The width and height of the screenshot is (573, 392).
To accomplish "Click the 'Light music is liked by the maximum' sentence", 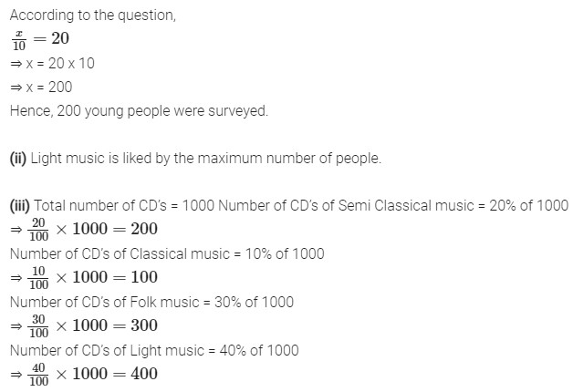I will point(206,159).
